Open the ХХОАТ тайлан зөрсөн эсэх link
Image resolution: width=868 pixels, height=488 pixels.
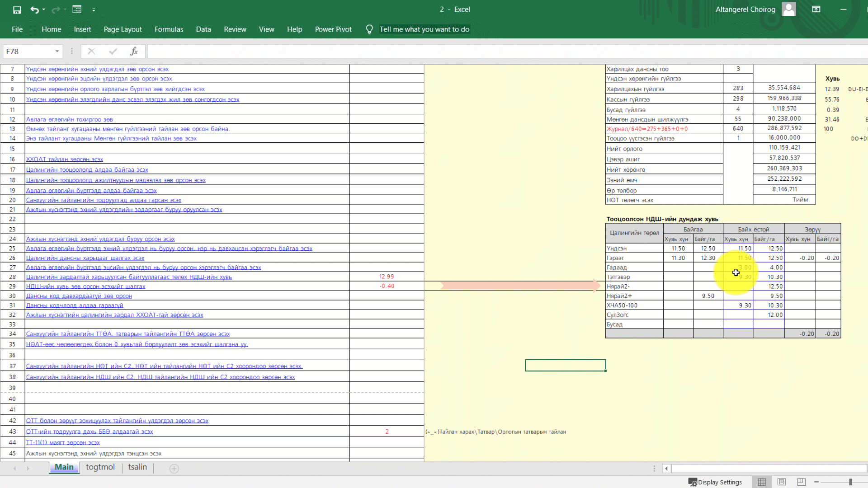tap(65, 160)
